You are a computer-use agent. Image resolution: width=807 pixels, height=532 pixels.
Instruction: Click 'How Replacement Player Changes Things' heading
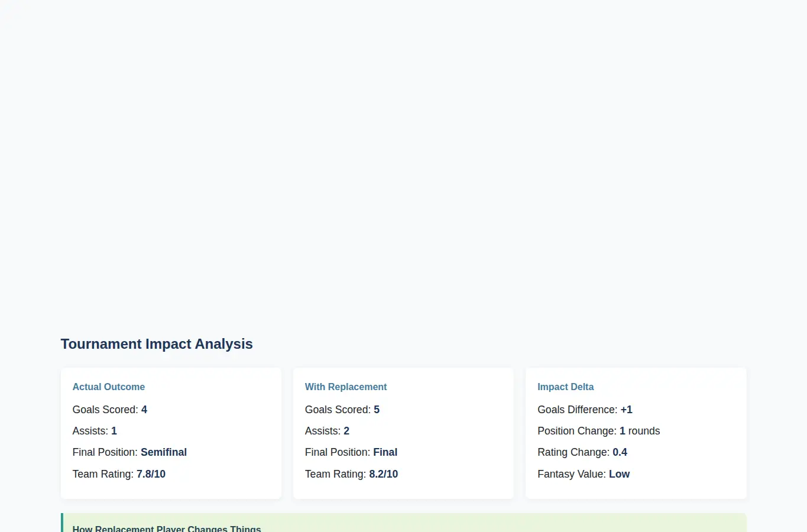[167, 528]
